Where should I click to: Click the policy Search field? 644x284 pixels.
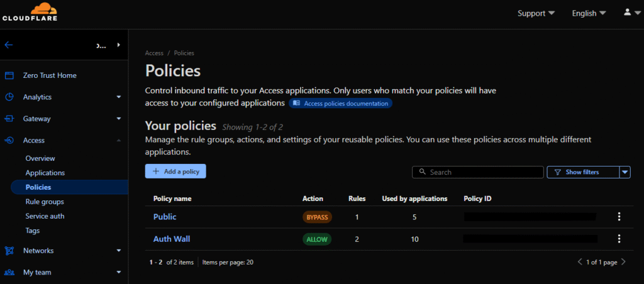[x=482, y=172]
